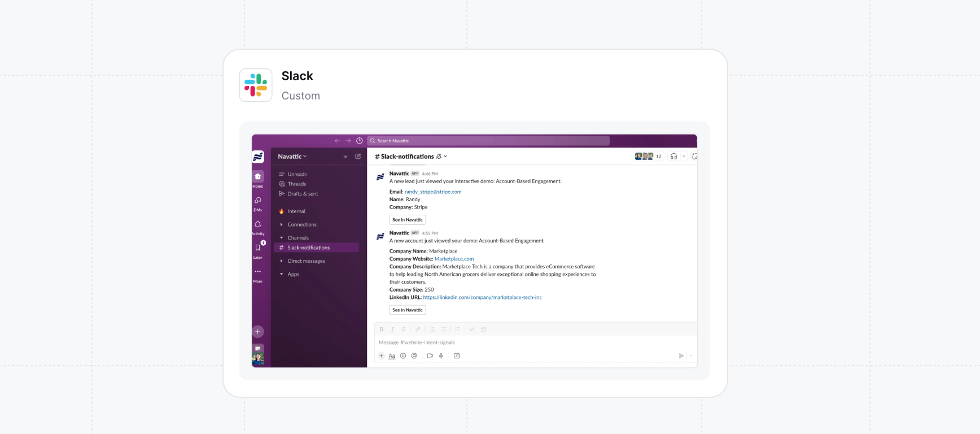Viewport: 980px width, 434px height.
Task: Click the @ mention icon
Action: 414,356
